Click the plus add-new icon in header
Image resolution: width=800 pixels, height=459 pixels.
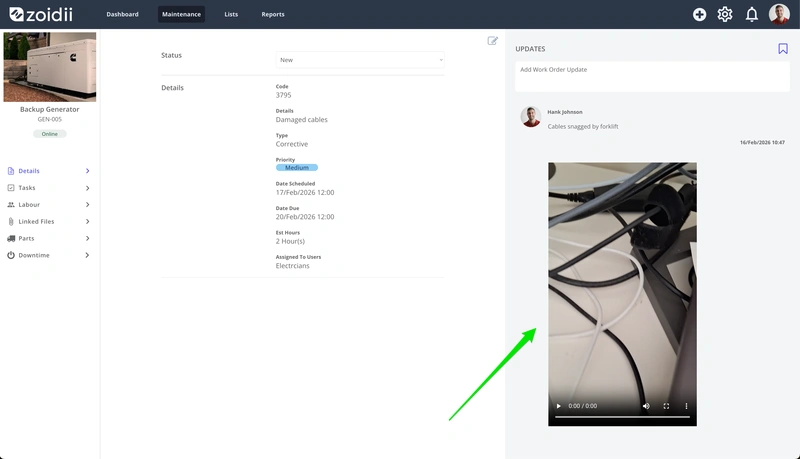[x=699, y=14]
